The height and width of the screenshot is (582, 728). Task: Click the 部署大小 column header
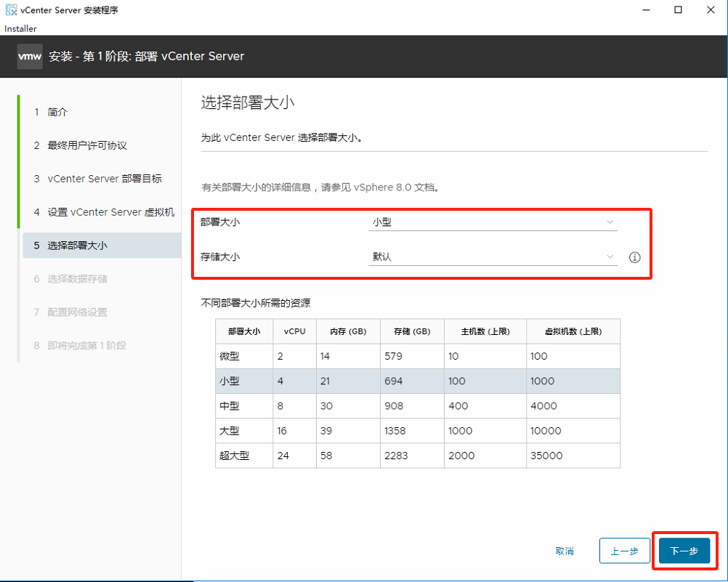[244, 331]
